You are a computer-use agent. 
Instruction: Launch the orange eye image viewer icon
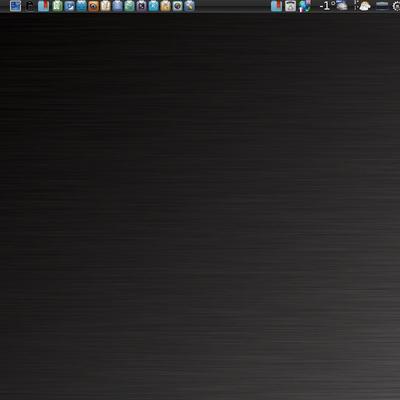tap(93, 6)
